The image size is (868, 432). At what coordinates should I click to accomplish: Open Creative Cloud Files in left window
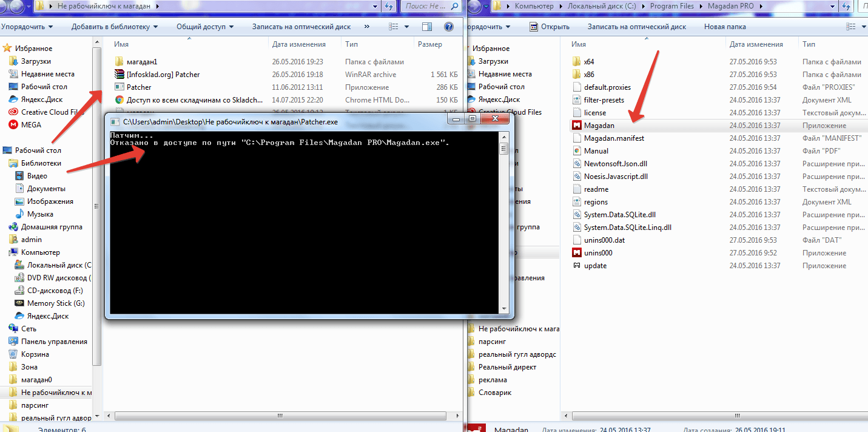[x=47, y=112]
